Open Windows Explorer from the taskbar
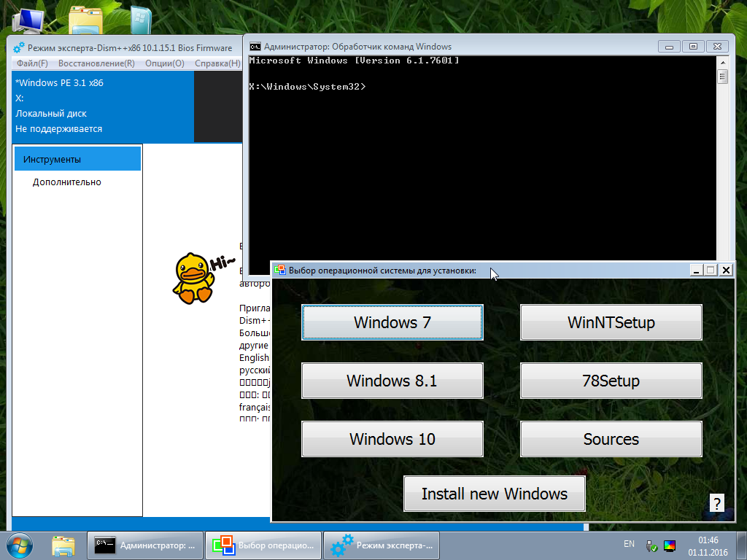 click(x=63, y=545)
